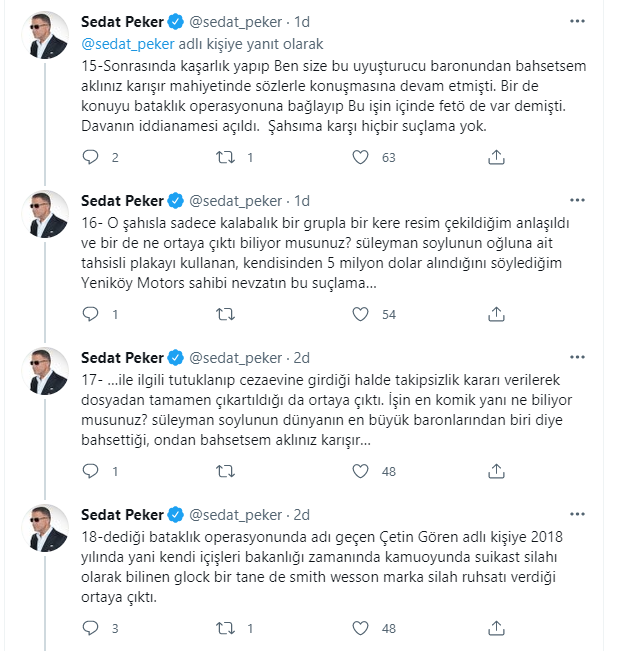The width and height of the screenshot is (624, 651).
Task: Reply to tweet 17 about takipsizlik kararı
Action: pyautogui.click(x=90, y=471)
